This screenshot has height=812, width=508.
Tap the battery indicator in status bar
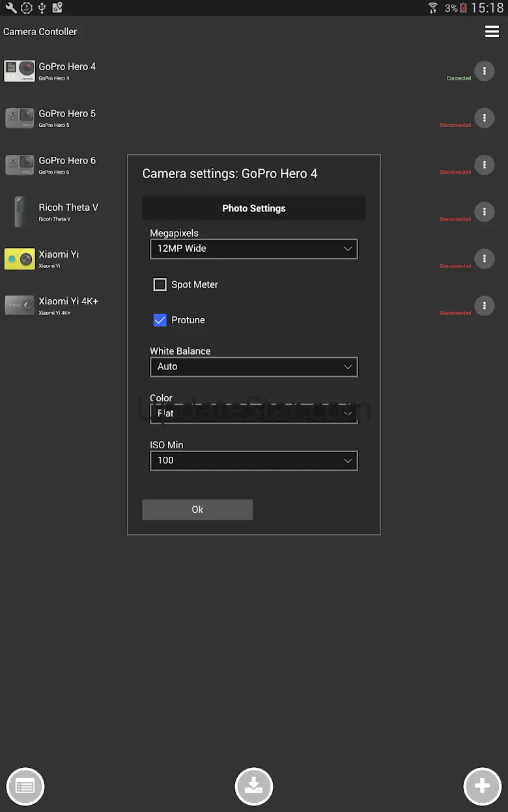(x=464, y=8)
